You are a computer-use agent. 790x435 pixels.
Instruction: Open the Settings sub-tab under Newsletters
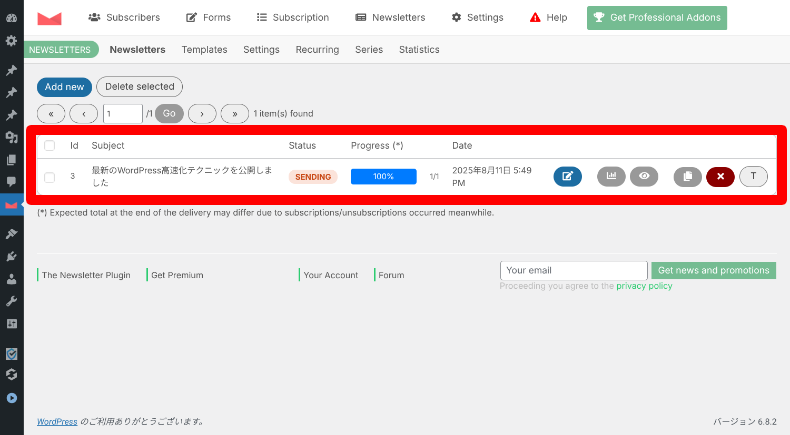coord(261,50)
